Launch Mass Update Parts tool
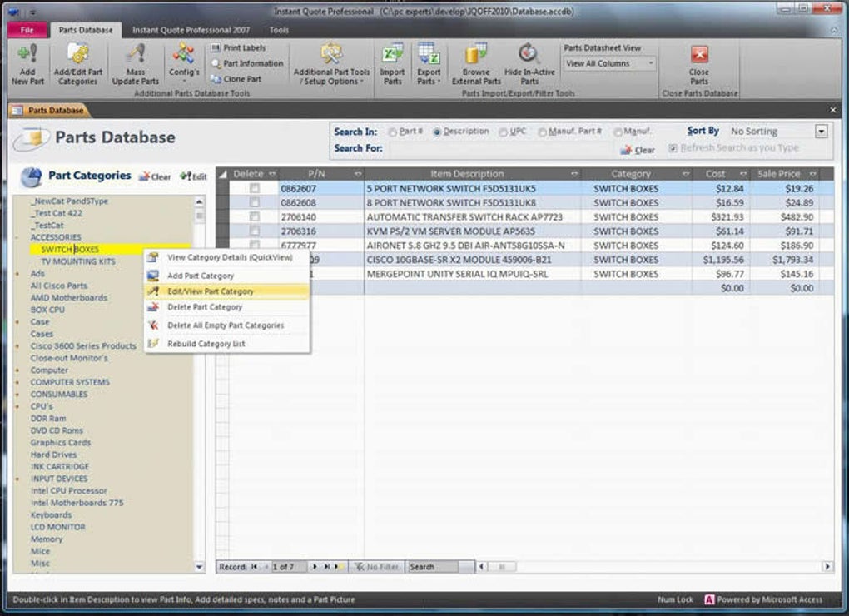The height and width of the screenshot is (616, 849). coord(136,64)
